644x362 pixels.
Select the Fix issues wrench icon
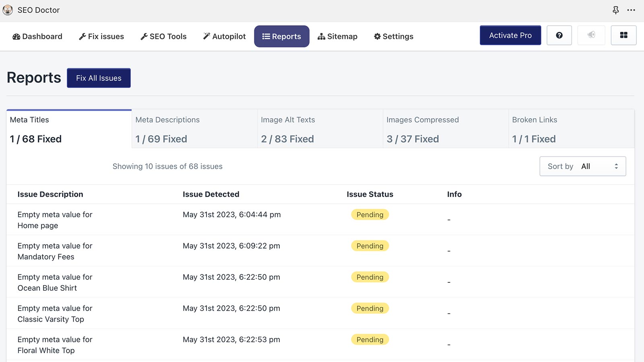83,36
